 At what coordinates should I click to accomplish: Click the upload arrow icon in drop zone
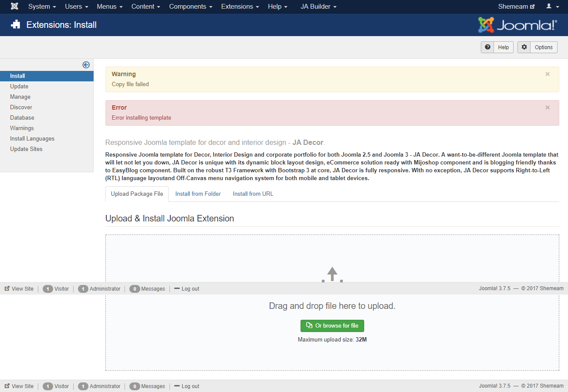(x=332, y=275)
